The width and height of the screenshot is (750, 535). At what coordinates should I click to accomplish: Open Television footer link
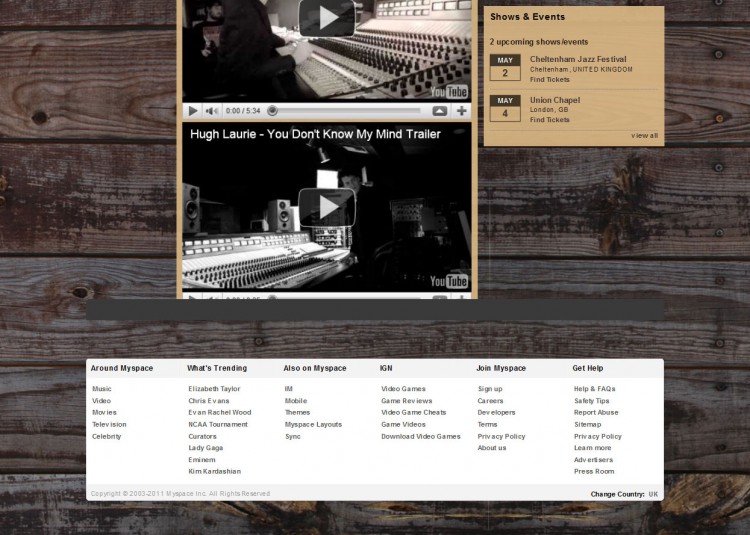(x=109, y=424)
